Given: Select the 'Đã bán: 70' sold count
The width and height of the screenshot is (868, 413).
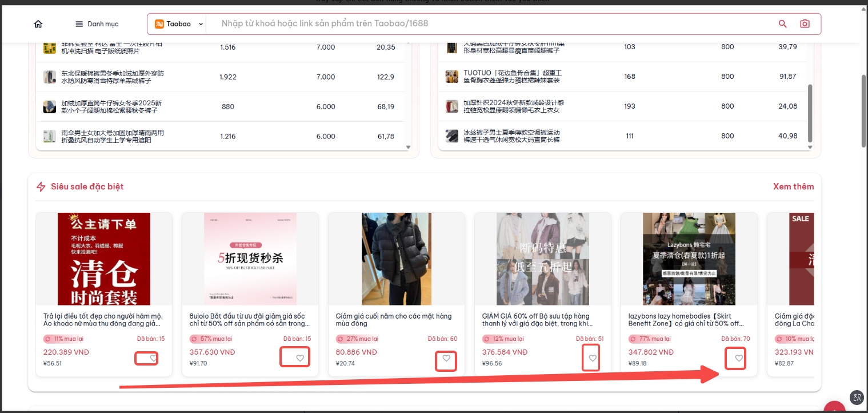Looking at the screenshot, I should pyautogui.click(x=736, y=339).
